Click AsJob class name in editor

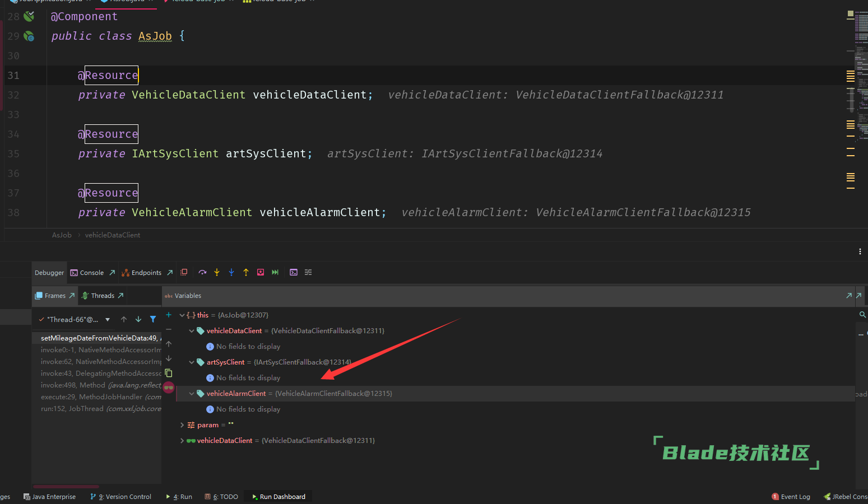(x=155, y=36)
